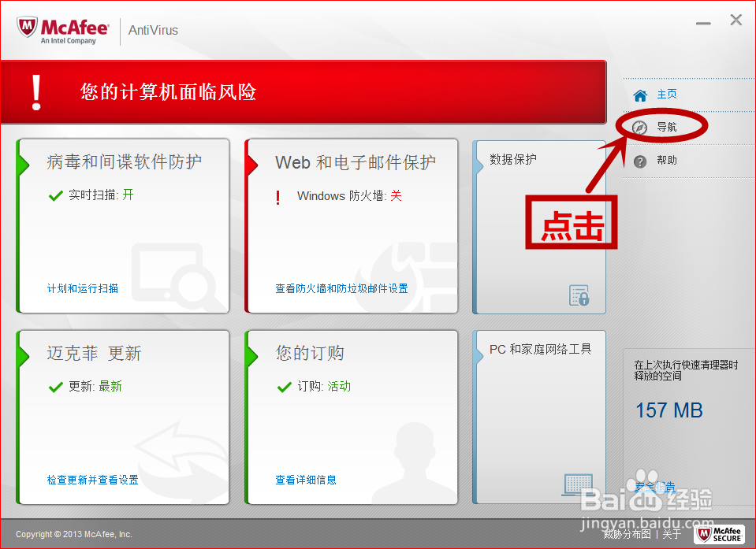This screenshot has height=549, width=756.
Task: Open the 威胁分布图 footer link
Action: point(627,534)
